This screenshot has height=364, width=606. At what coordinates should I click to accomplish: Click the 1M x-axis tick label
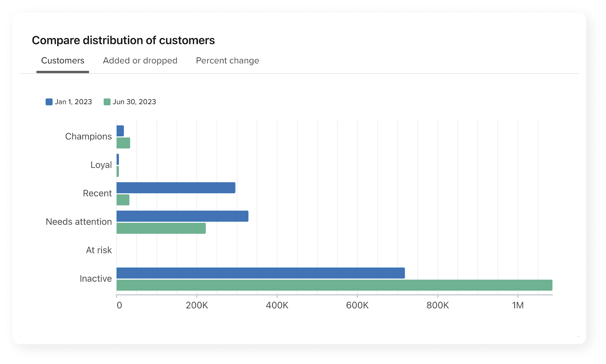[518, 305]
